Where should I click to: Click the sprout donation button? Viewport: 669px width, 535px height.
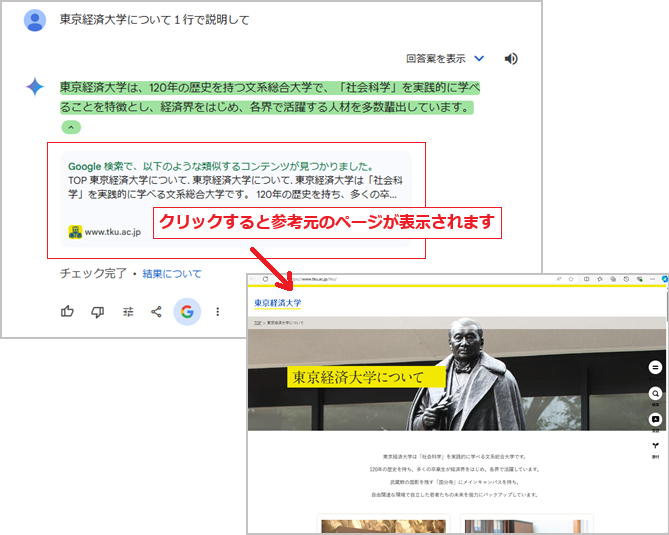655,446
